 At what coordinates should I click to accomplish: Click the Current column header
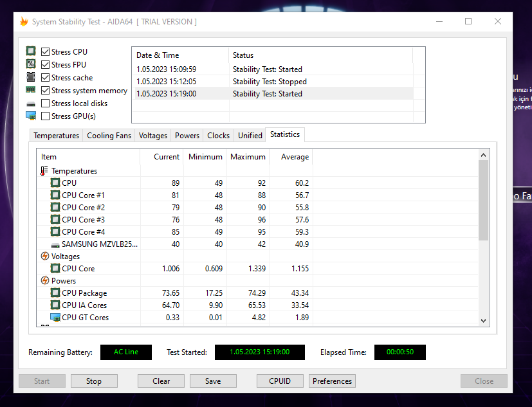click(161, 157)
